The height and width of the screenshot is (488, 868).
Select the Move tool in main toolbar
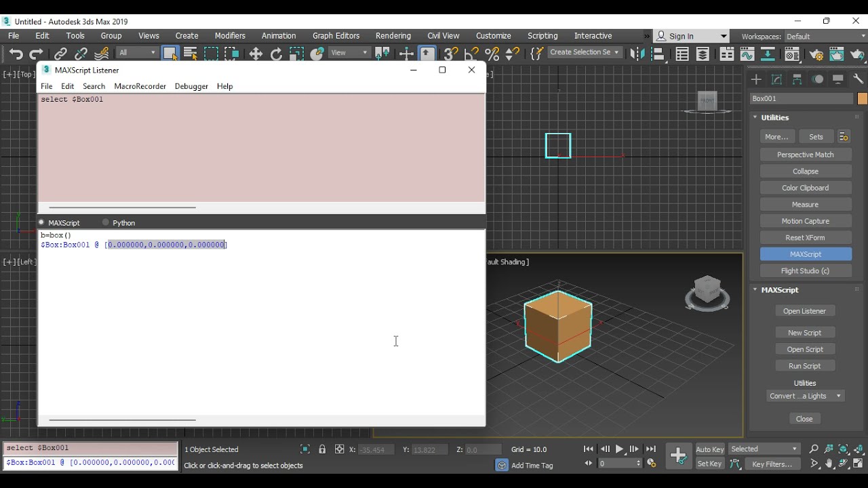pos(256,54)
